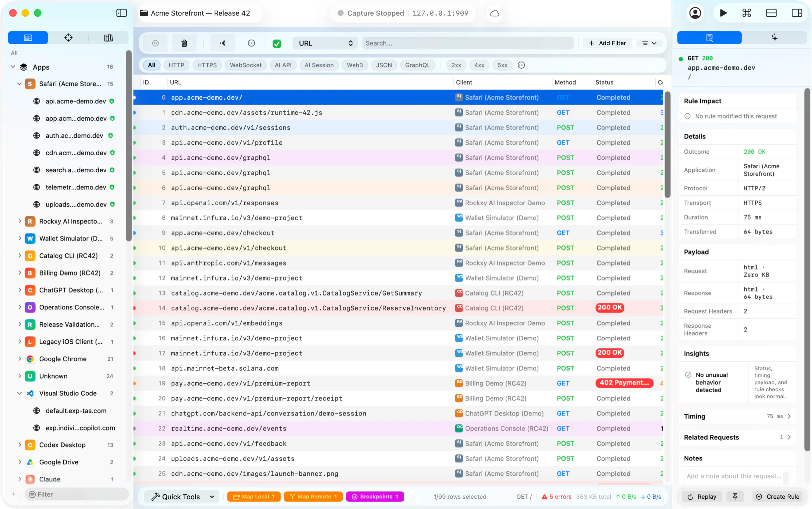This screenshot has height=509, width=812.
Task: Open the AI sparkle inspector tab
Action: click(x=774, y=37)
